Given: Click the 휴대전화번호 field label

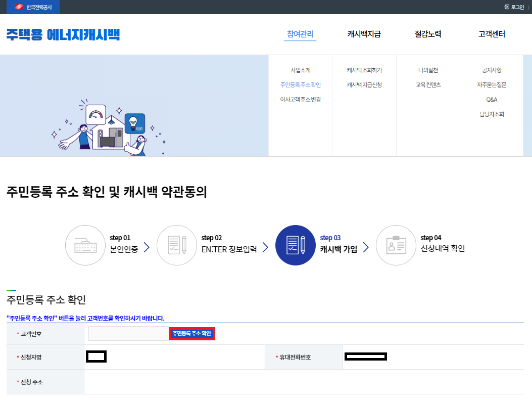Looking at the screenshot, I should click(x=295, y=357).
